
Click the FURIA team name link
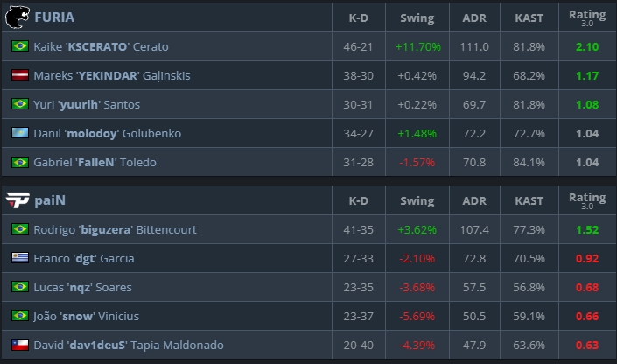click(x=54, y=17)
